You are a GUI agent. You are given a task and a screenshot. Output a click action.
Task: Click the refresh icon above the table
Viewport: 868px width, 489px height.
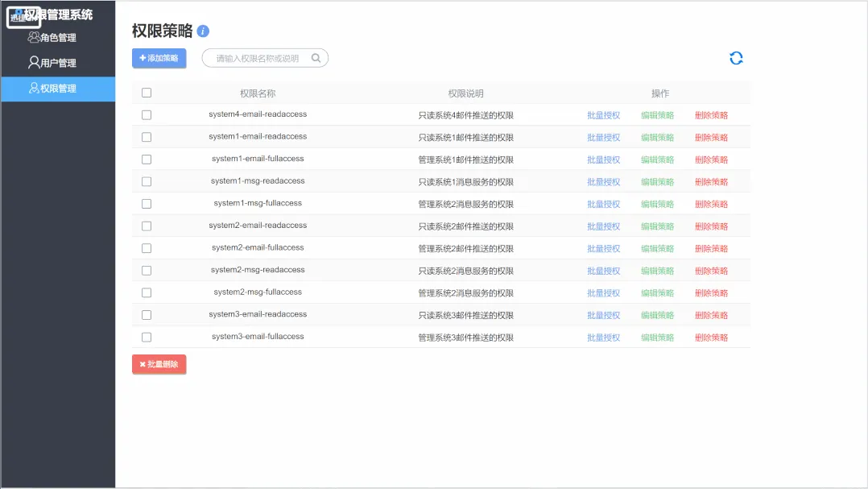tap(736, 58)
